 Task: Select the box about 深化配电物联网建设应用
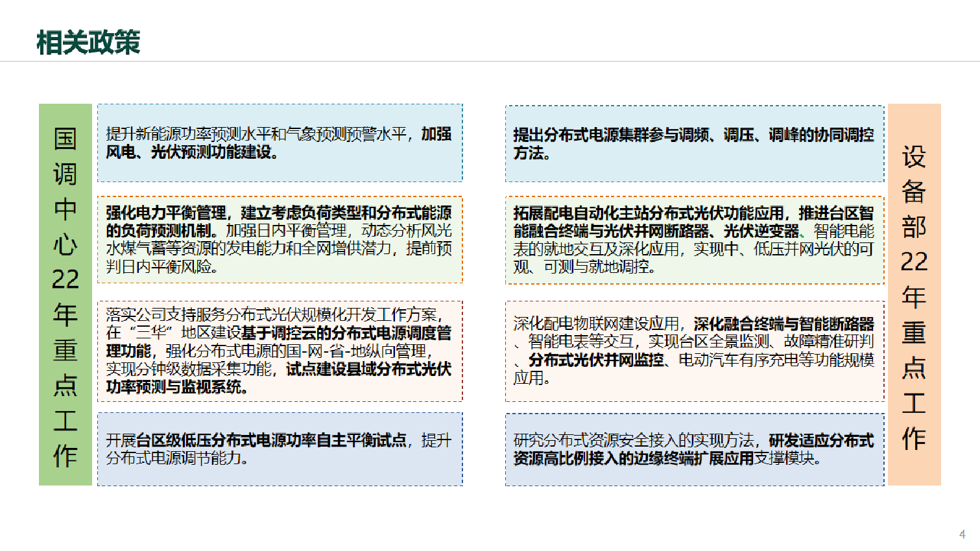click(695, 351)
